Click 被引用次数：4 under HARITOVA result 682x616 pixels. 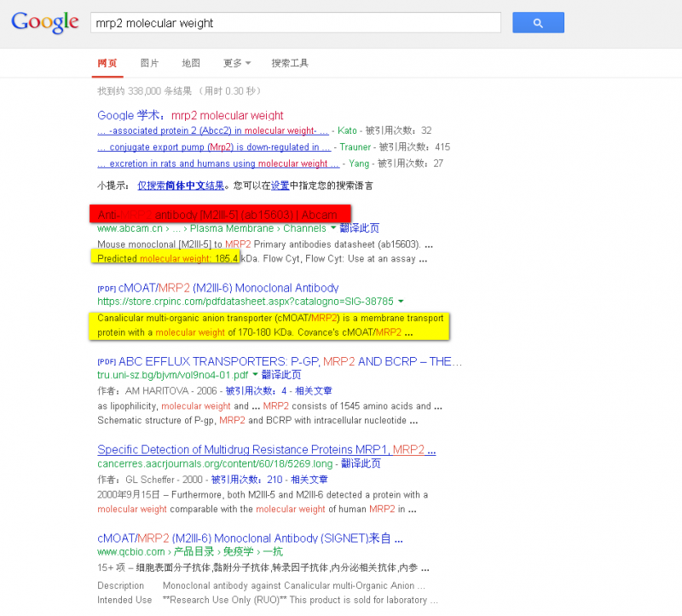256,391
